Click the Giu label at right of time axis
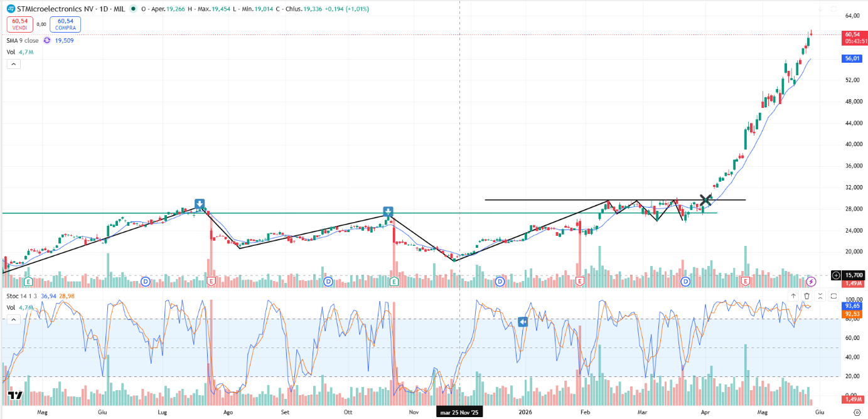This screenshot has height=419, width=868. pos(819,413)
